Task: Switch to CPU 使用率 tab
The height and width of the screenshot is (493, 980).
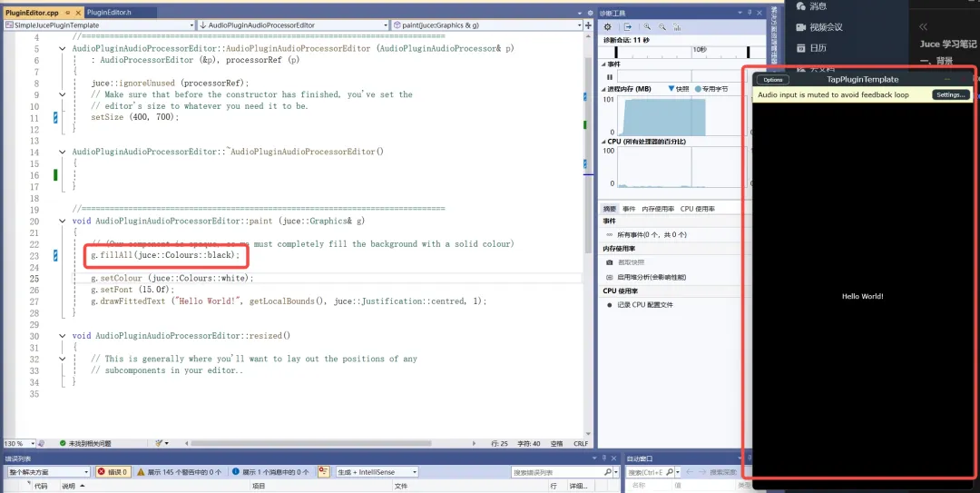Action: click(x=698, y=209)
